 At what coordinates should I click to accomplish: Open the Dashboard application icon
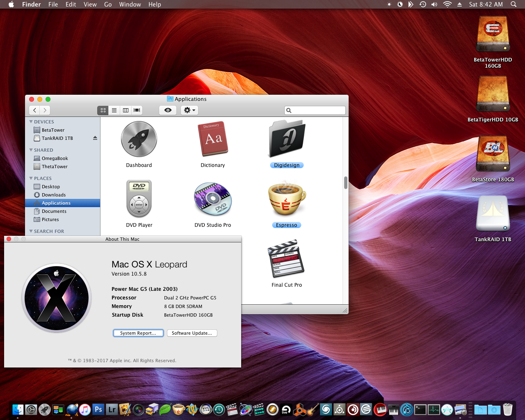pyautogui.click(x=139, y=139)
